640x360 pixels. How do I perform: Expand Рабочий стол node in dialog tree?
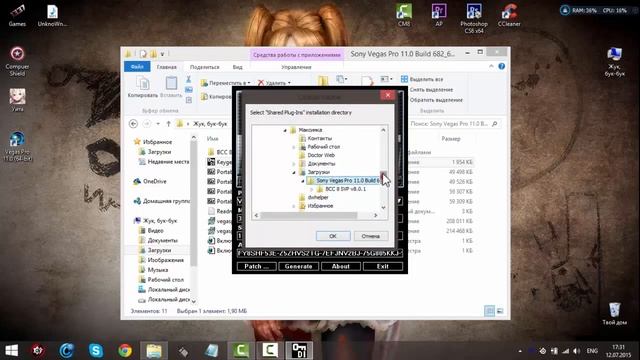coord(293,147)
